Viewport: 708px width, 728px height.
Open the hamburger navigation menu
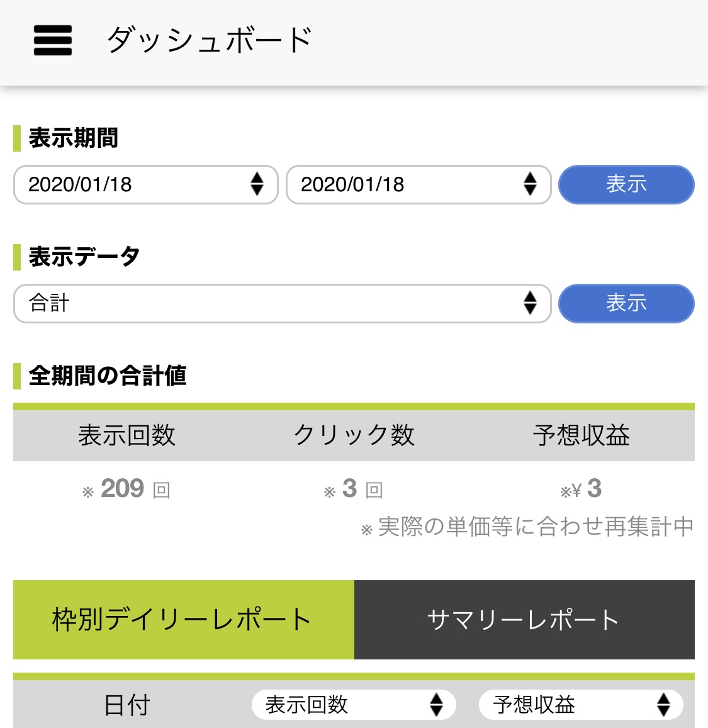click(x=53, y=40)
